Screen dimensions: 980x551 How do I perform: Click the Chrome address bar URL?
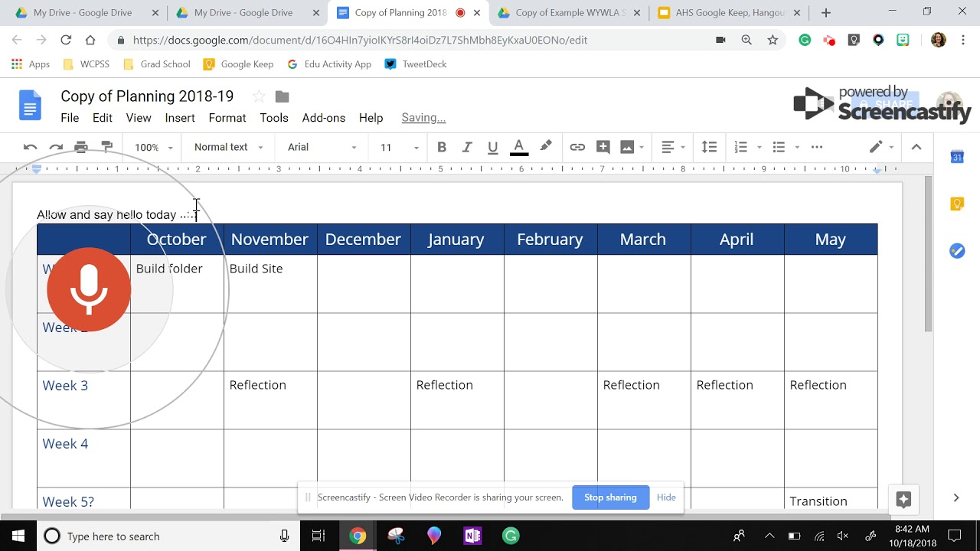click(360, 40)
